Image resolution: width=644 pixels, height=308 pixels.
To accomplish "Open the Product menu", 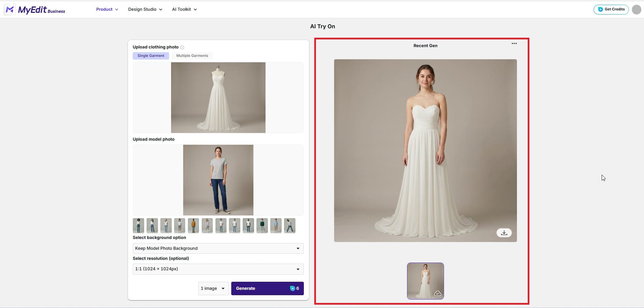I will click(x=107, y=9).
